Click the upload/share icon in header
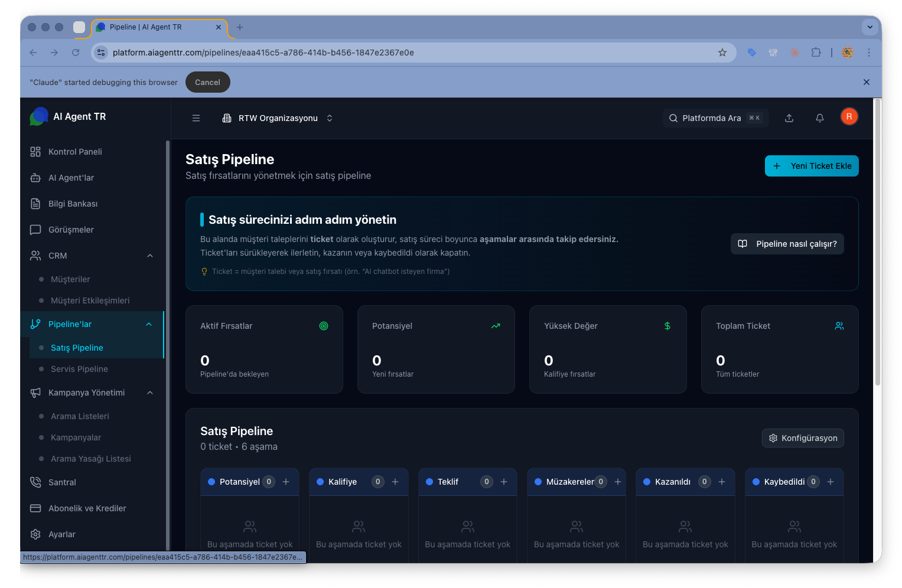Viewport: 902px width, 588px height. [x=789, y=118]
